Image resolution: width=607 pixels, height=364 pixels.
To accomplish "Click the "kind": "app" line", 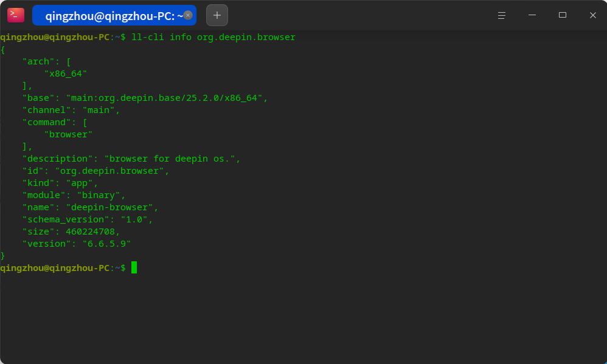I will tap(60, 183).
